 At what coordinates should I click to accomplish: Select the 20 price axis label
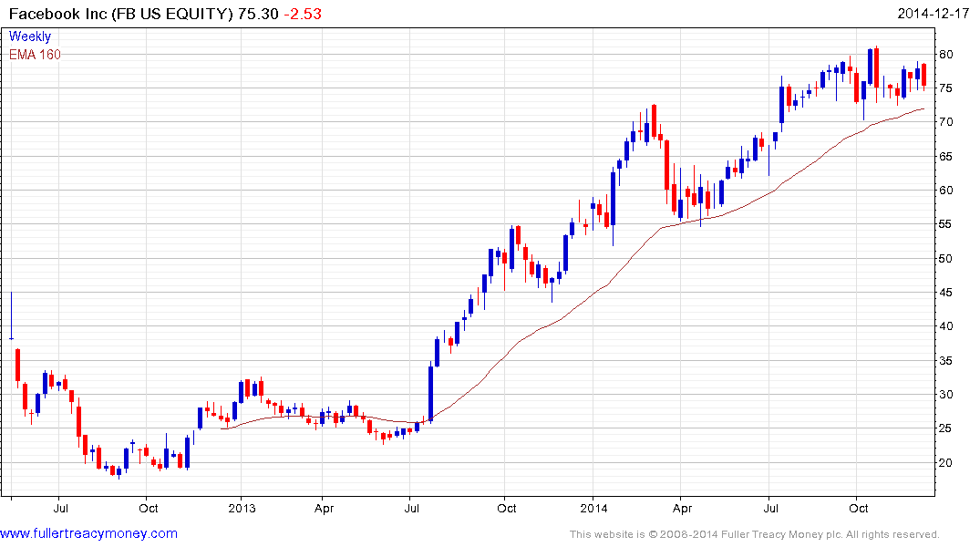click(x=946, y=462)
